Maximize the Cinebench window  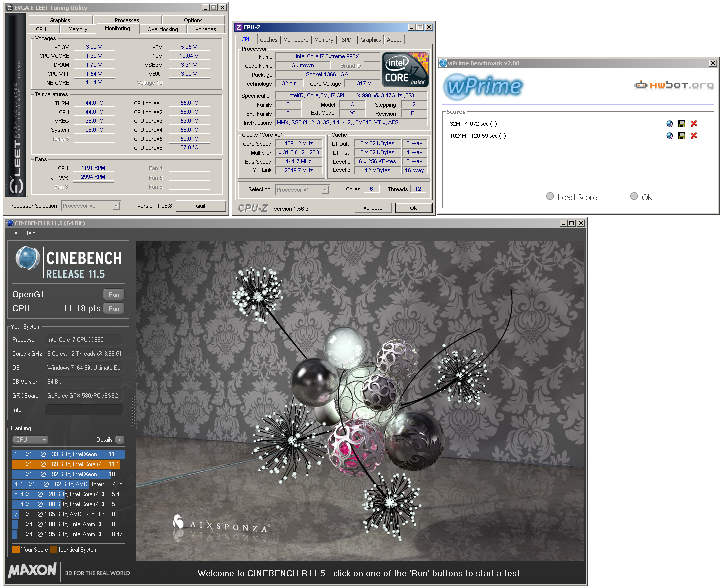(572, 223)
